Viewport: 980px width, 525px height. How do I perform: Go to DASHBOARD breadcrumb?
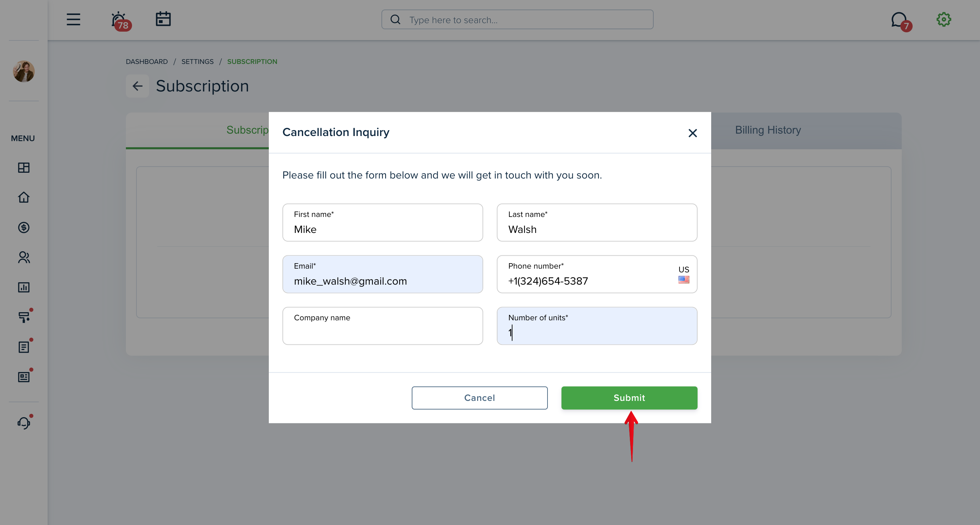(x=147, y=62)
